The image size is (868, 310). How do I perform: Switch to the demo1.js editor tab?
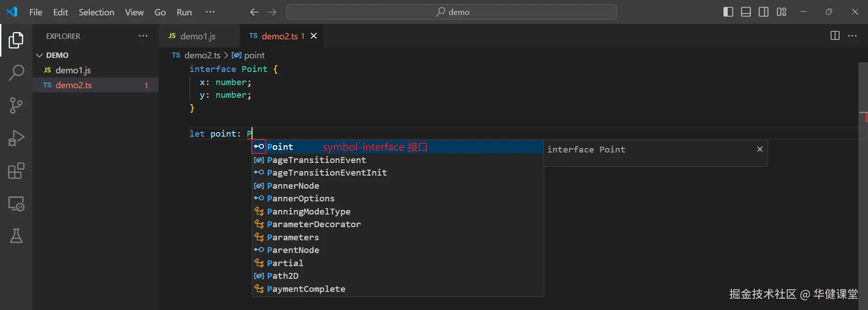point(198,36)
